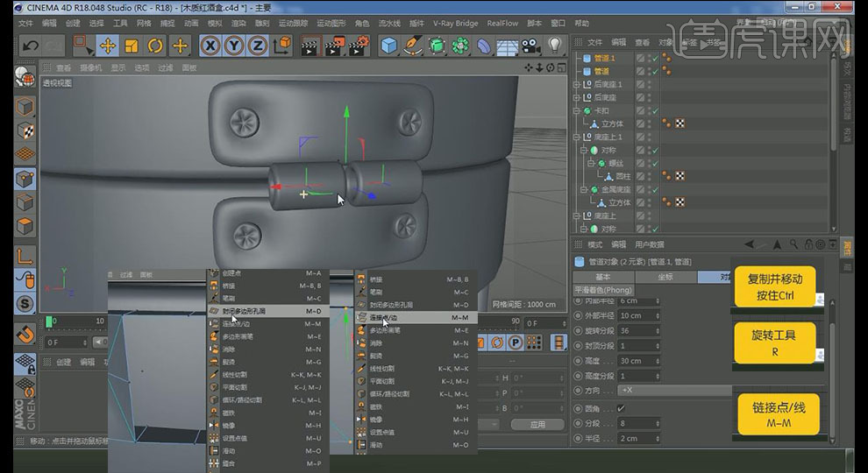Collapse the 卡扣 node
The image size is (868, 473).
click(x=576, y=110)
